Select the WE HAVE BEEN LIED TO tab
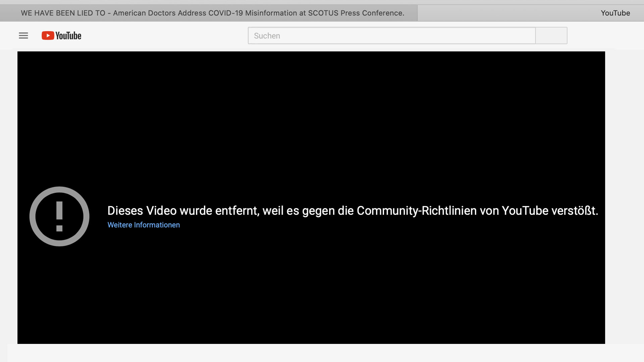644x362 pixels. pos(63,13)
